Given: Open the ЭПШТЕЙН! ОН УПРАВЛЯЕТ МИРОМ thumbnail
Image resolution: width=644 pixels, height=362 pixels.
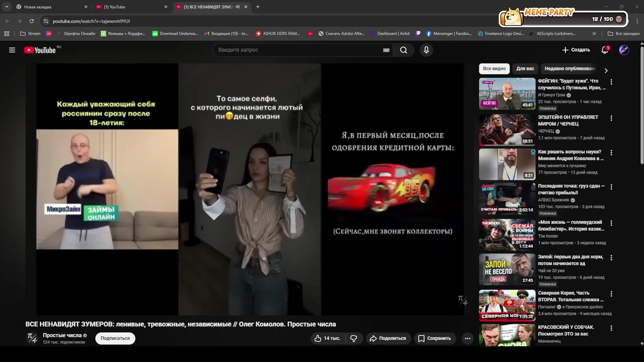Looking at the screenshot, I should pos(507,130).
